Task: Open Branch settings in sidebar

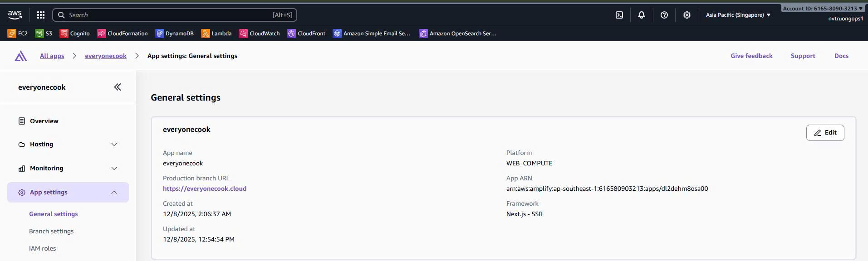Action: (x=51, y=231)
